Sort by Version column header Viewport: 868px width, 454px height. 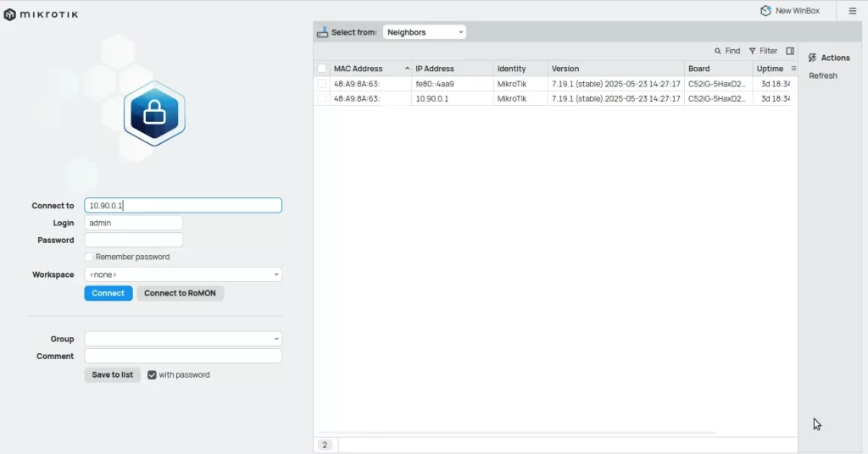[615, 69]
